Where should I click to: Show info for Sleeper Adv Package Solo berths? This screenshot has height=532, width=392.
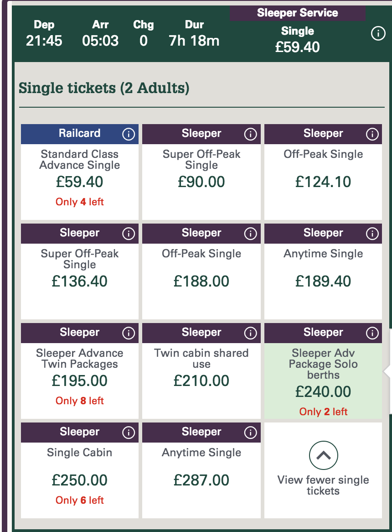372,333
